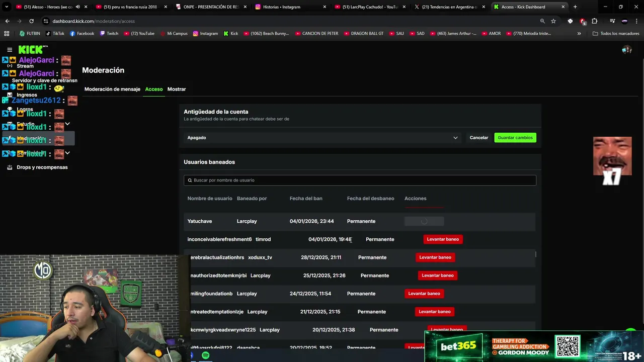644x362 pixels.
Task: Open the tab search dropdown arrow
Action: click(7, 7)
